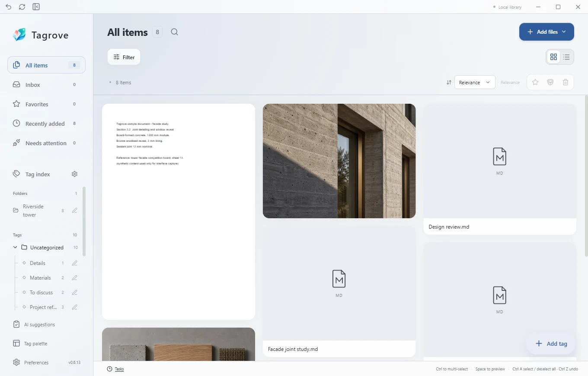Collapse the sidebar with the panel icon
This screenshot has width=588, height=376.
(36, 7)
